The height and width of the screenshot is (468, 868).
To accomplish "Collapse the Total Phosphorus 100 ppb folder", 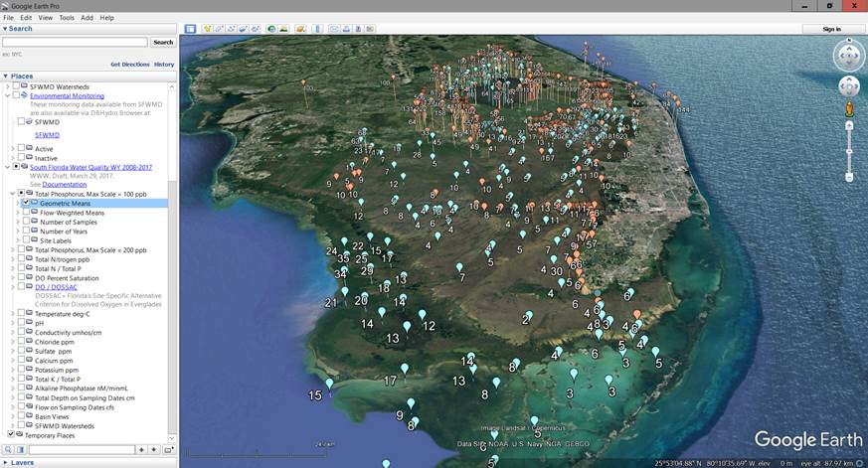I will point(13,194).
